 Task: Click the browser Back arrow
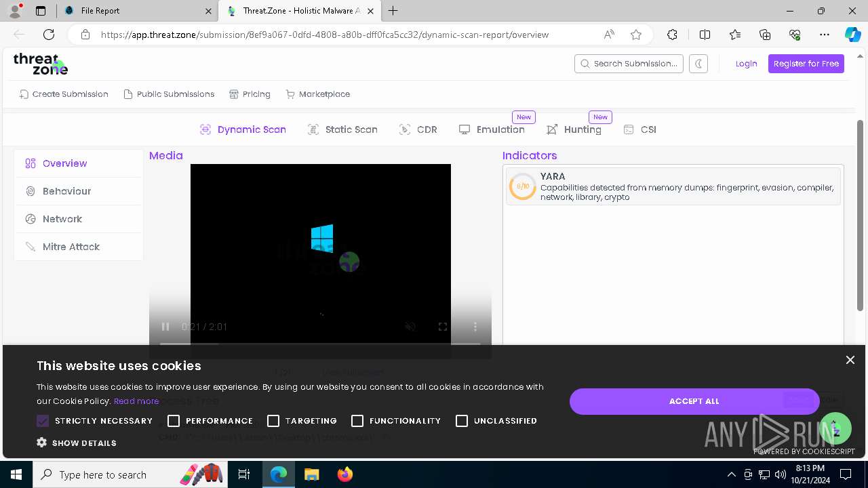tap(19, 35)
